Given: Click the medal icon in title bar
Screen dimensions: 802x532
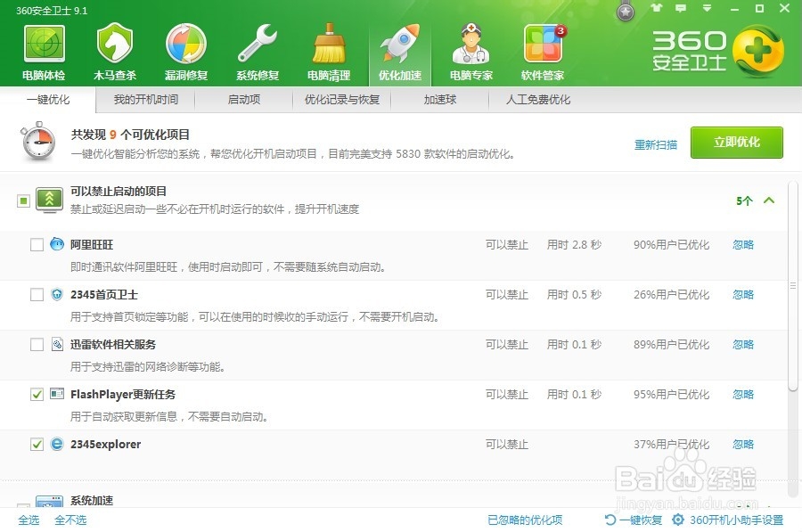Looking at the screenshot, I should [625, 12].
